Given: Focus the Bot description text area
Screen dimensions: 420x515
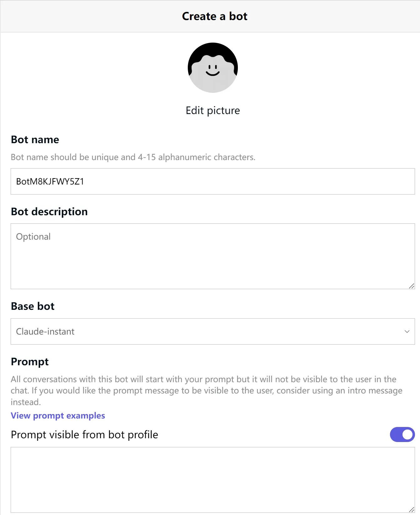Looking at the screenshot, I should pos(213,256).
